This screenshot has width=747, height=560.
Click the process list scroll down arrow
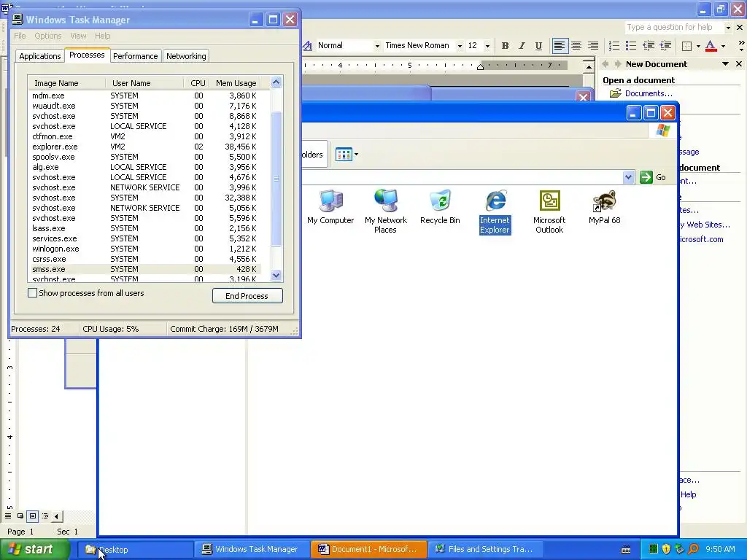(x=276, y=275)
